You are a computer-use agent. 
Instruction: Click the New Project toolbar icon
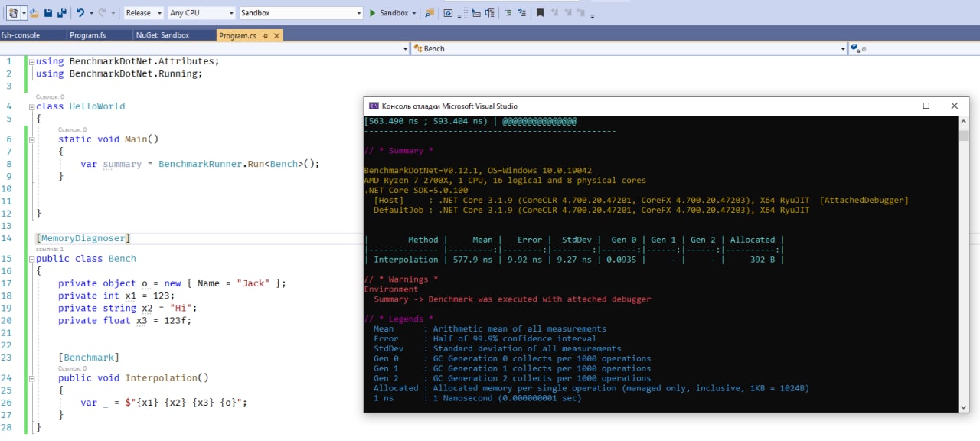[x=14, y=13]
